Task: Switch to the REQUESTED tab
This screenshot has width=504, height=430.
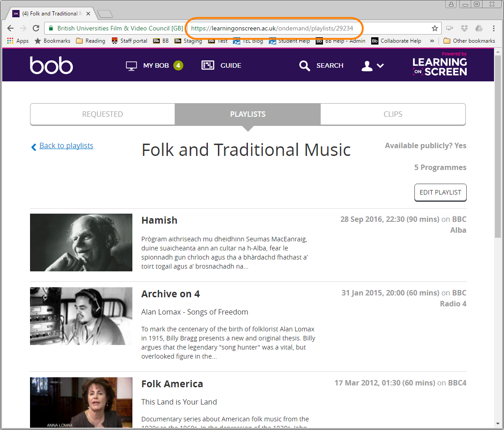Action: [102, 114]
